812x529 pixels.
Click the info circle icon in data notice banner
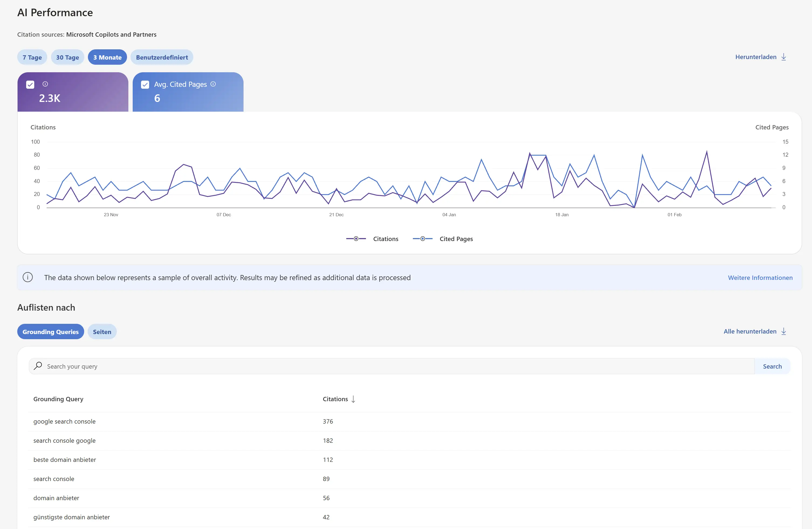click(28, 277)
